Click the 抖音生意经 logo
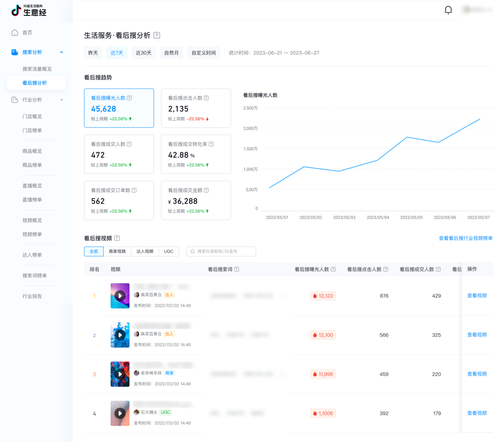 tap(29, 10)
